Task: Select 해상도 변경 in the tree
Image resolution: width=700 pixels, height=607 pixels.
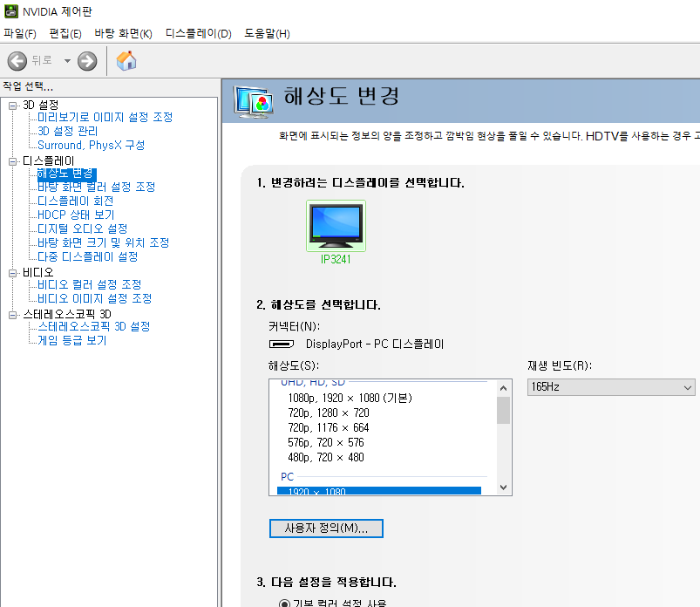Action: point(66,174)
